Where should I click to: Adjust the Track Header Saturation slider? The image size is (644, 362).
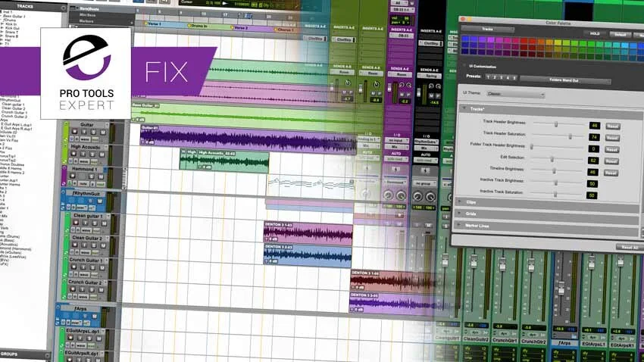570,136
